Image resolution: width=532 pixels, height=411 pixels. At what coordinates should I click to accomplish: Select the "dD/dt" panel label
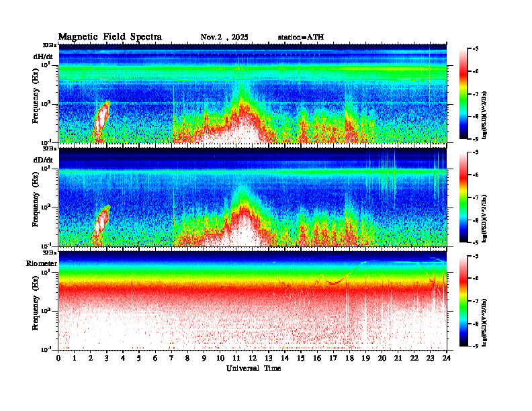coord(43,160)
